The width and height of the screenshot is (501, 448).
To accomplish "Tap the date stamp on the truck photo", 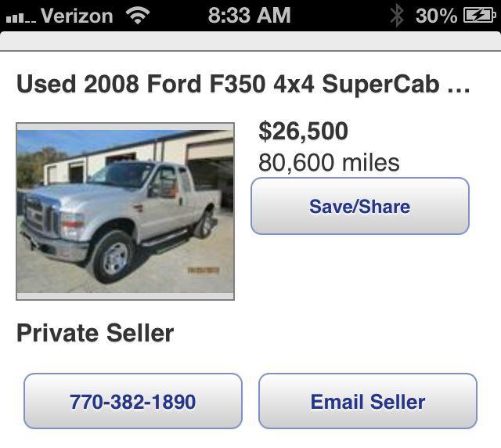I will tap(202, 270).
